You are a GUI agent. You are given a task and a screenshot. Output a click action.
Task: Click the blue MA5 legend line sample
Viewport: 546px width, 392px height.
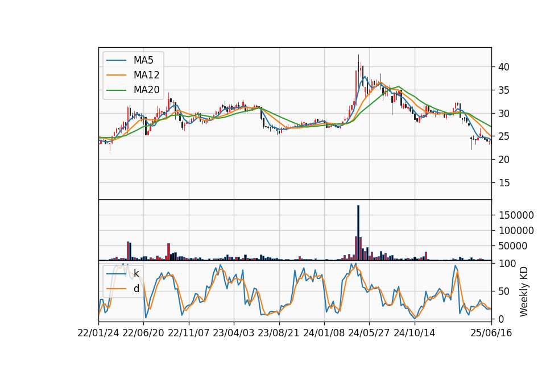click(x=116, y=61)
